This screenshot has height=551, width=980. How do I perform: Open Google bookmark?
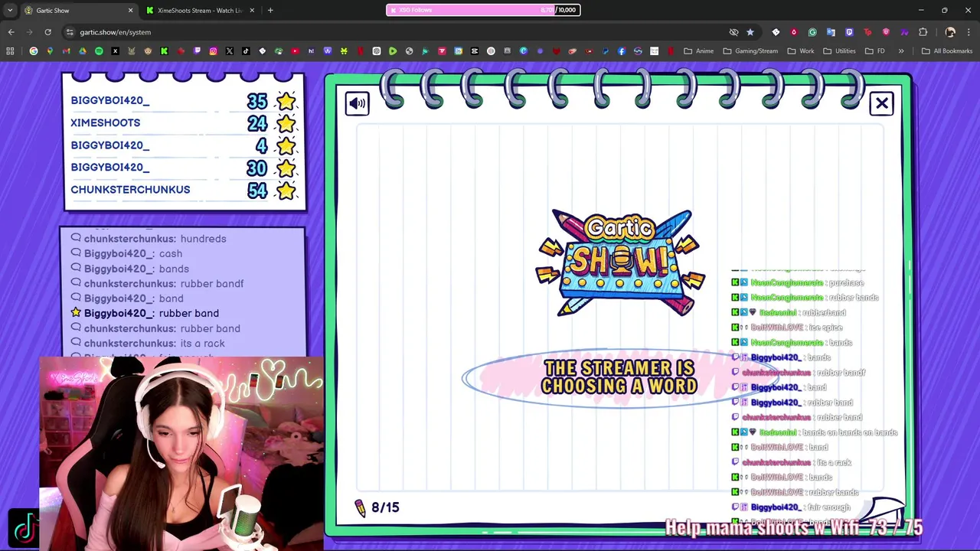(x=34, y=51)
